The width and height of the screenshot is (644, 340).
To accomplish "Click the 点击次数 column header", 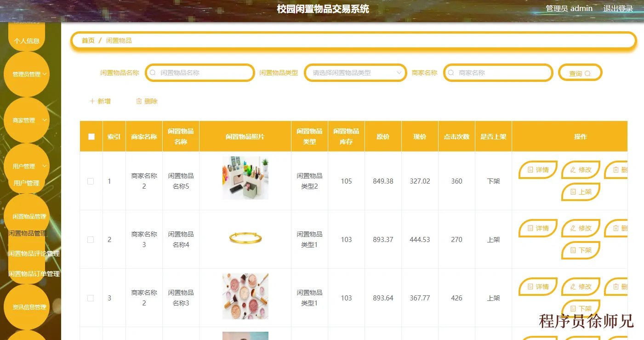I will coord(456,137).
